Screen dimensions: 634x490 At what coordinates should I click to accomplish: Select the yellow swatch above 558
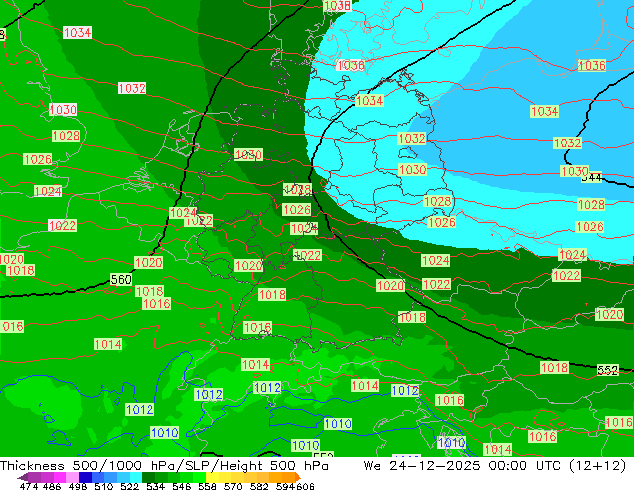pos(212,477)
